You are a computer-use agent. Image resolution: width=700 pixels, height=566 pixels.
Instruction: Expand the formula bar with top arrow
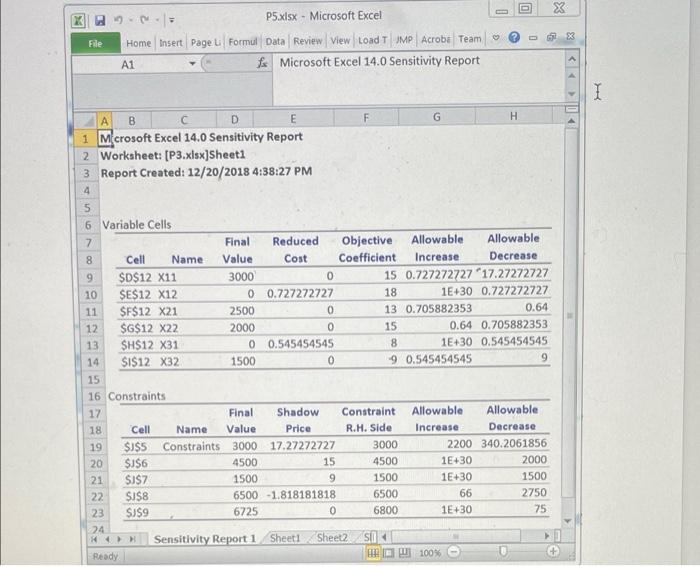pos(572,60)
